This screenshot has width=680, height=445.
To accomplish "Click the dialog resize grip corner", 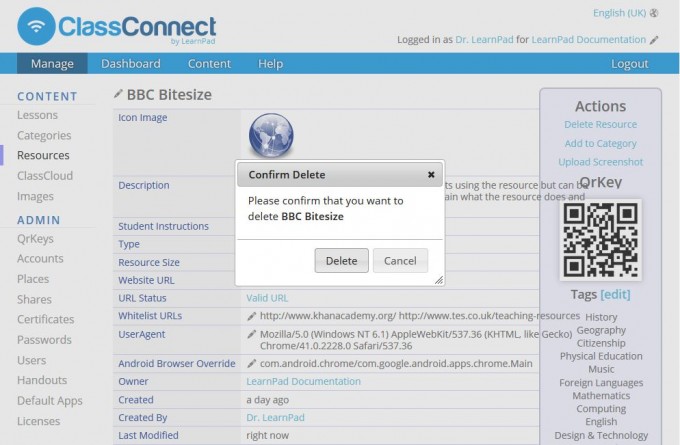I will coord(439,280).
